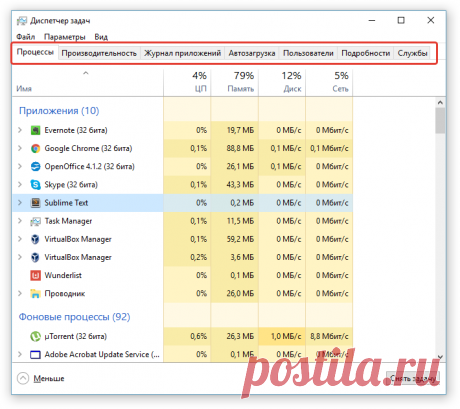Click the scrollbar up arrow

[x=440, y=102]
